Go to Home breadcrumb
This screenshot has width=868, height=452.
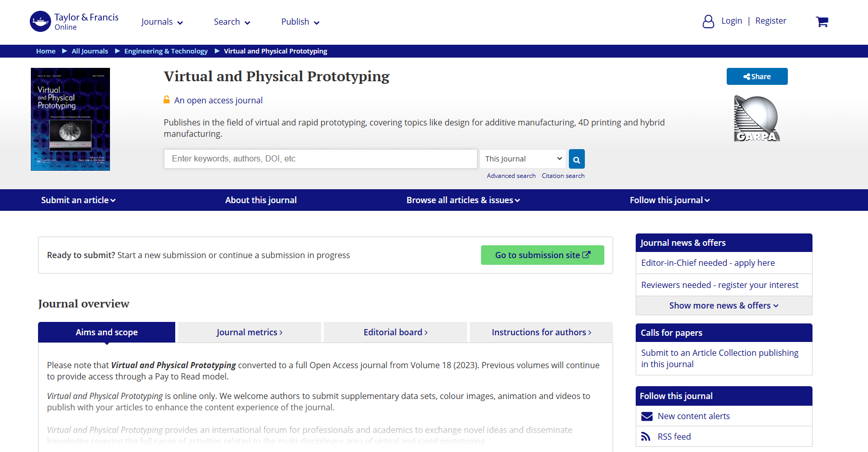46,51
